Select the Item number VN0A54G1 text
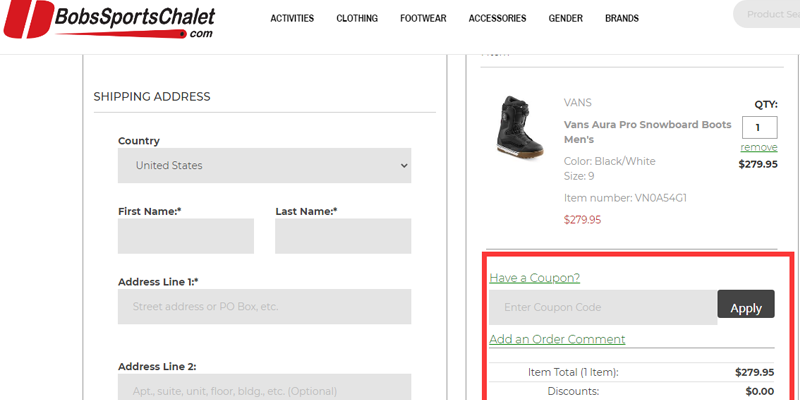The image size is (800, 400). (625, 198)
